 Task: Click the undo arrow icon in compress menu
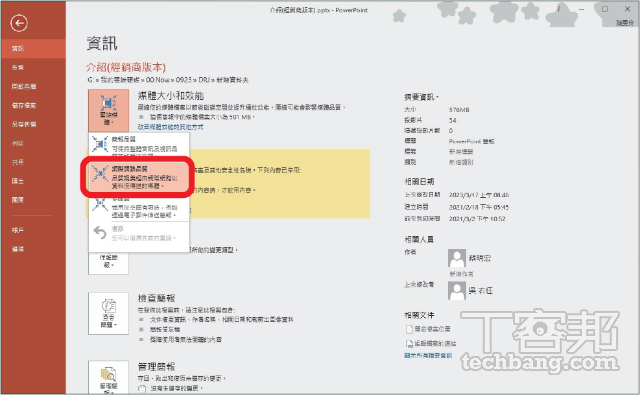click(x=100, y=233)
